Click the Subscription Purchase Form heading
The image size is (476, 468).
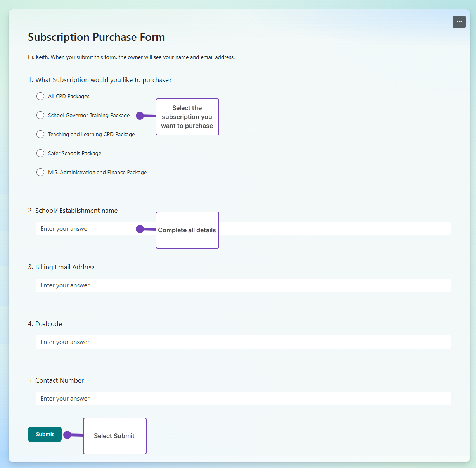coord(96,37)
